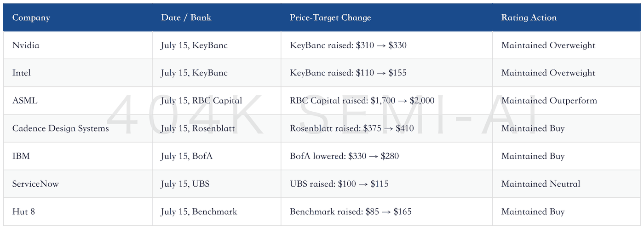Select the Nvidia company cell
Image resolution: width=644 pixels, height=229 pixels.
(78, 45)
